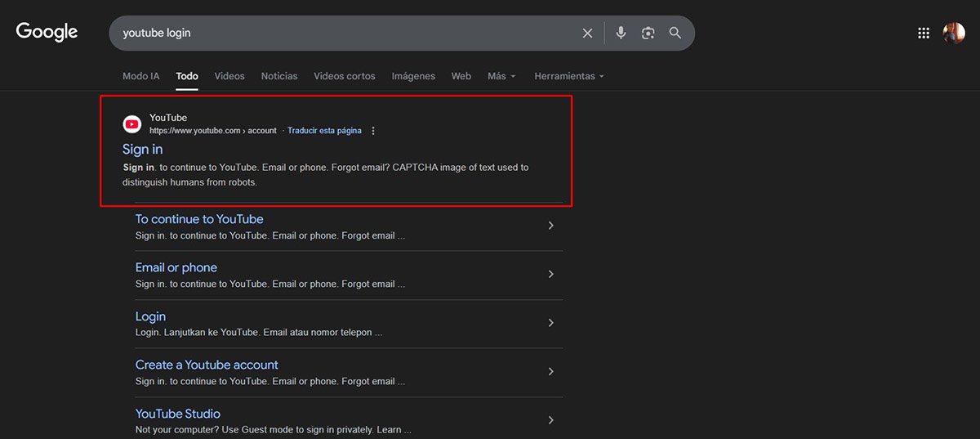Image resolution: width=980 pixels, height=439 pixels.
Task: Click the magnifying glass search icon
Action: coord(675,34)
